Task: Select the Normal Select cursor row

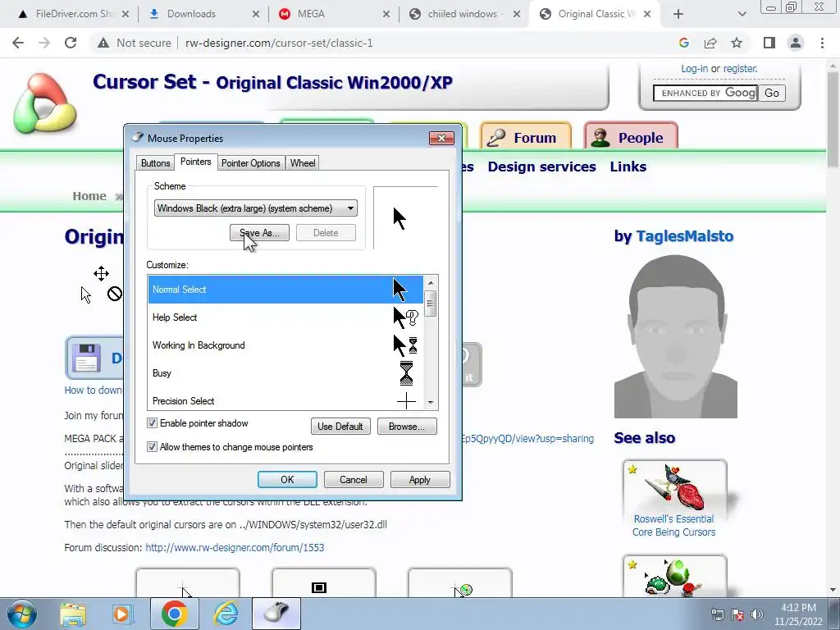Action: pyautogui.click(x=285, y=290)
